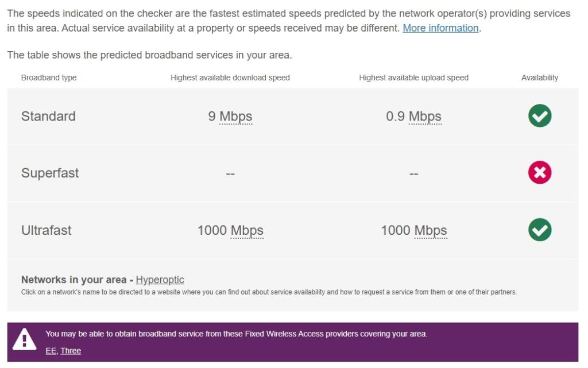Open the Three fixed wireless provider link
588x368 pixels.
click(x=71, y=350)
